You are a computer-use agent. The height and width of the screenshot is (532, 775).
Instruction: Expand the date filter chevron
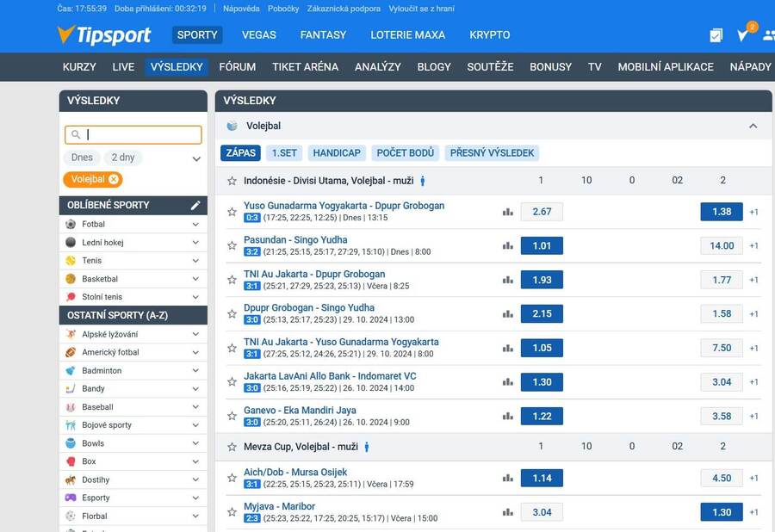click(196, 158)
